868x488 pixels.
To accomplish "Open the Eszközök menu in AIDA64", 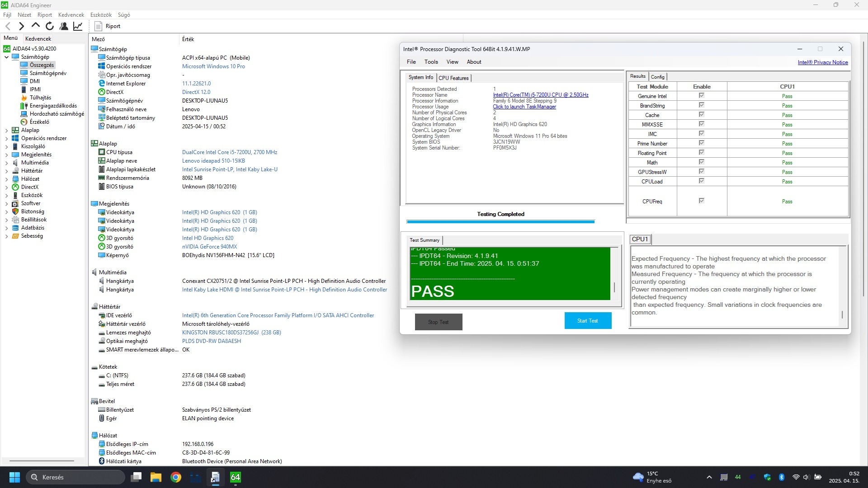I will point(101,14).
